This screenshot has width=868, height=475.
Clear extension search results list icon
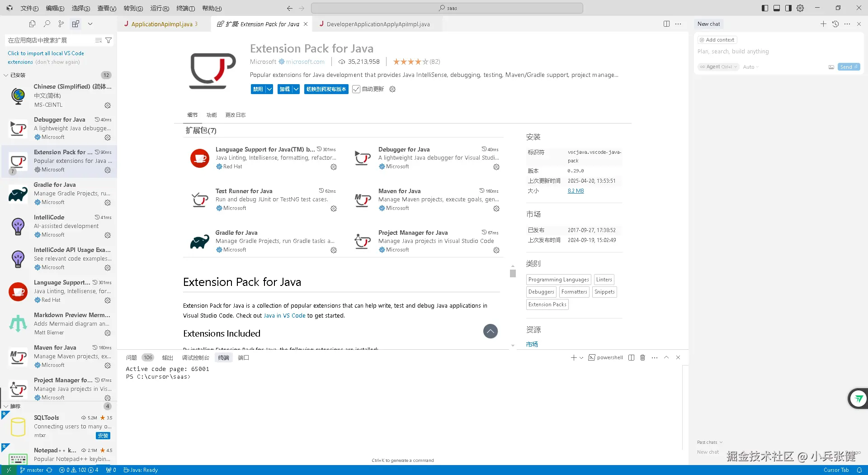point(99,41)
